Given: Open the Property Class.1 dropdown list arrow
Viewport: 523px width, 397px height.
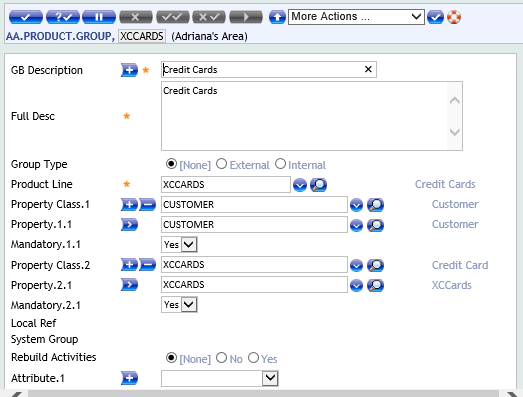Looking at the screenshot, I should [x=357, y=205].
